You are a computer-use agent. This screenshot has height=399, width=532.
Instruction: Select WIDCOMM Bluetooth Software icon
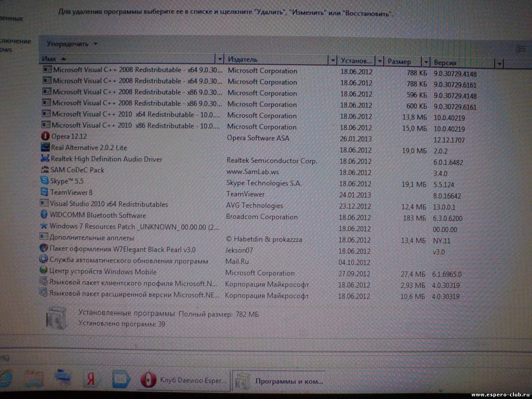(44, 215)
